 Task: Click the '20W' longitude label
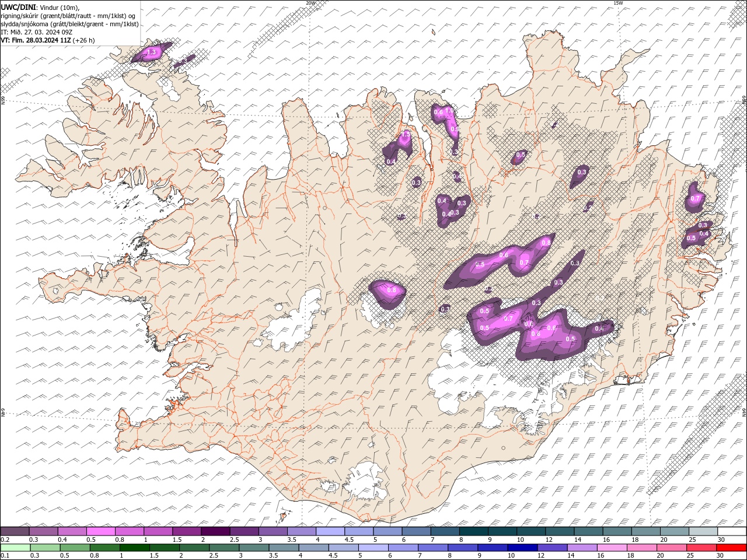[x=310, y=3]
